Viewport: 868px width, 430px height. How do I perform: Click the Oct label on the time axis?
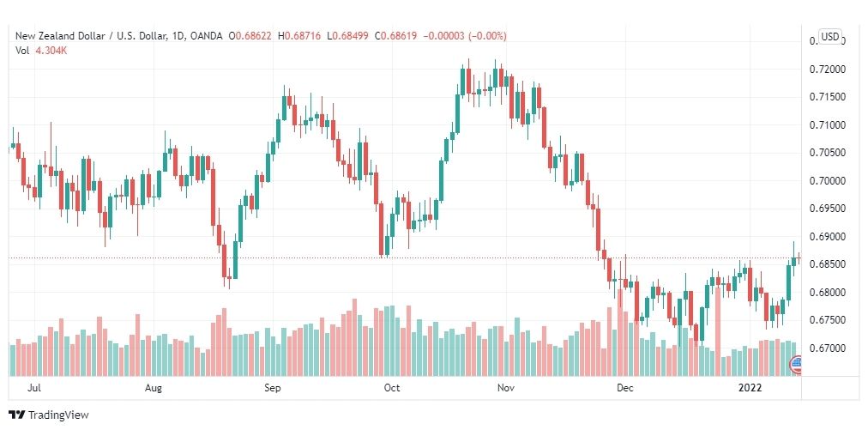[x=392, y=388]
